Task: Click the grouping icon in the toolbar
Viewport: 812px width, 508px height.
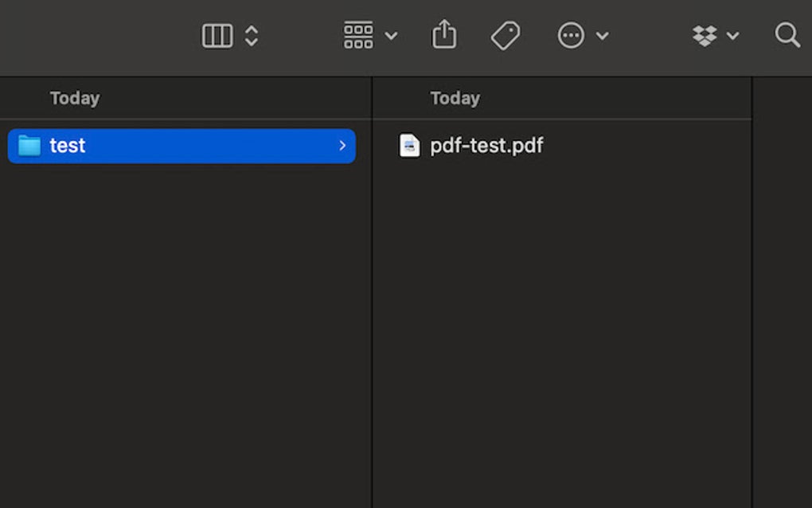Action: coord(360,35)
